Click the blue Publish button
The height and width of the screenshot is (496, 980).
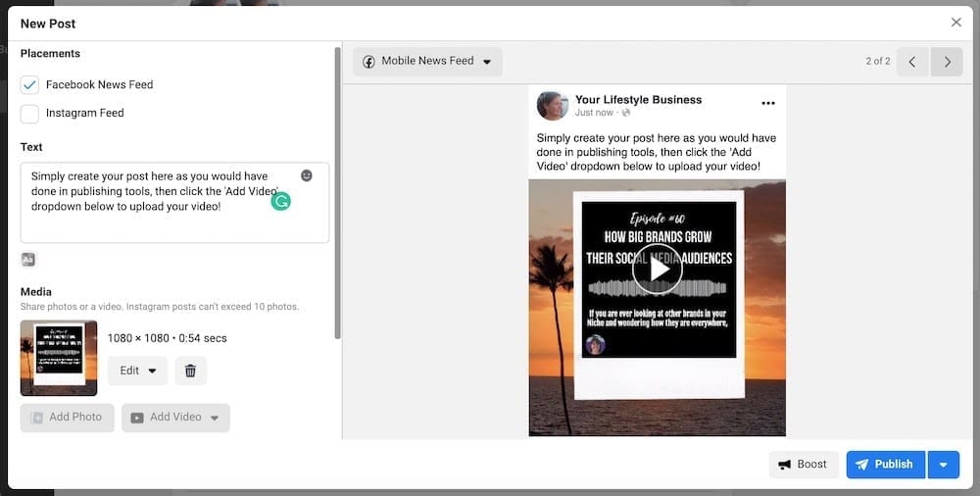(886, 464)
